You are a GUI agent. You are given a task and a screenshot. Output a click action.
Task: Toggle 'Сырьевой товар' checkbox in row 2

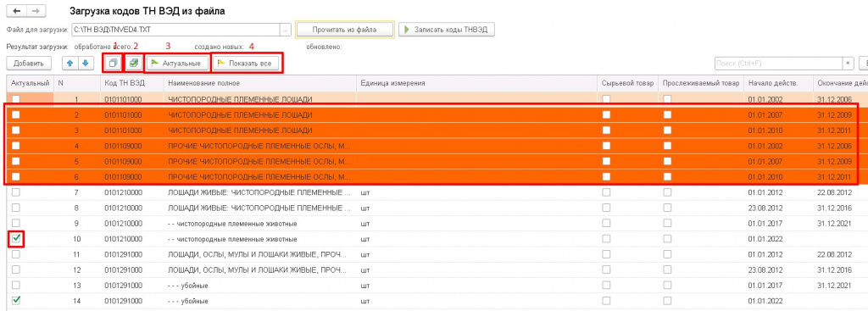[606, 114]
